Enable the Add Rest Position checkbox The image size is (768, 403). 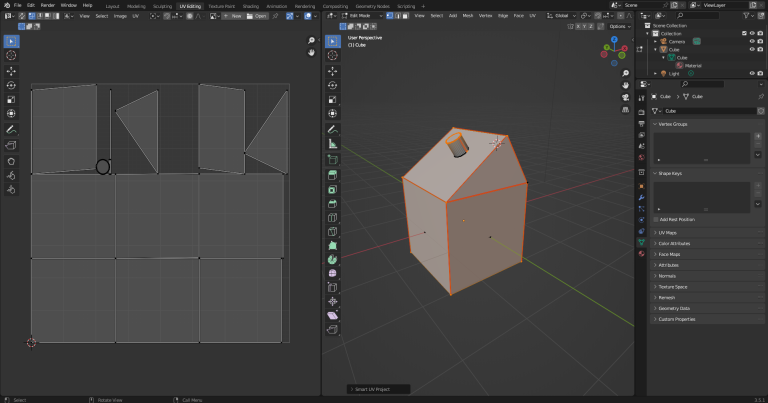click(658, 219)
